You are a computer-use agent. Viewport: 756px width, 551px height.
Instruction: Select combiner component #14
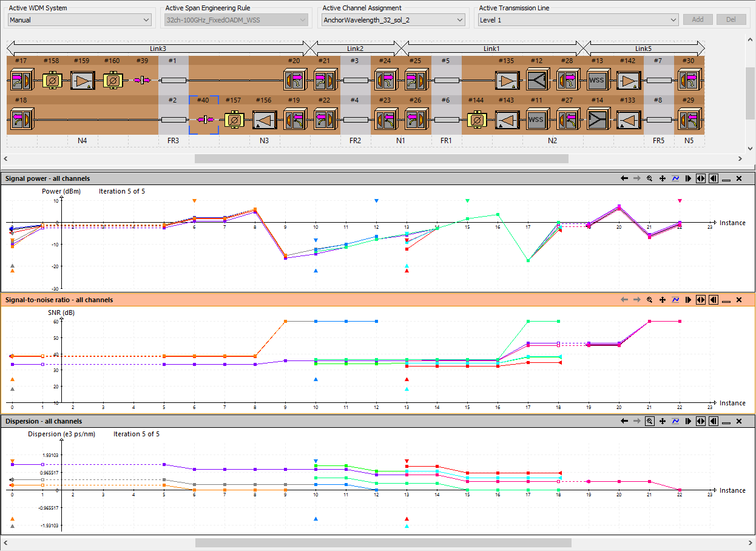point(598,118)
